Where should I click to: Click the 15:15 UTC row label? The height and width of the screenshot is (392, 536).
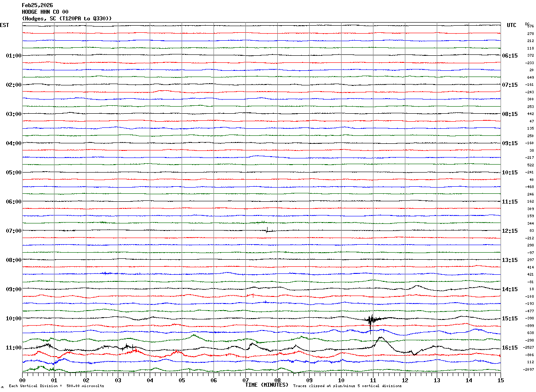[509, 319]
